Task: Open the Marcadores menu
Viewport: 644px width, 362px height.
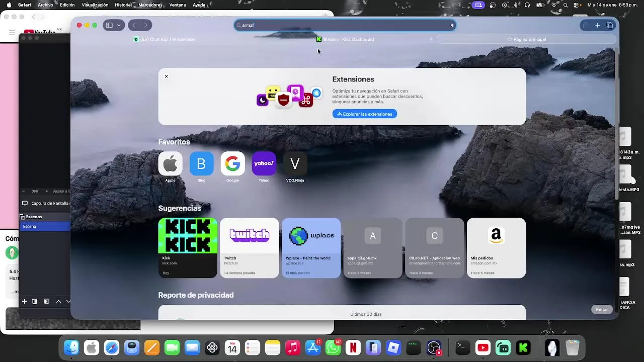Action: [150, 5]
